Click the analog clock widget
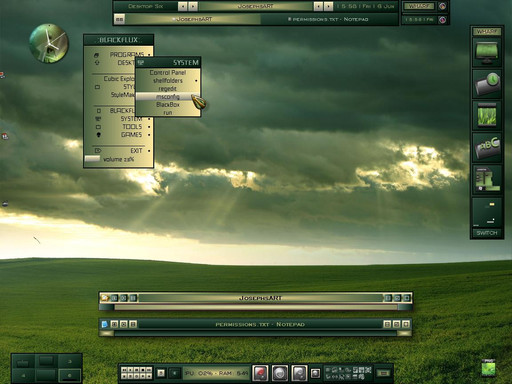 tap(49, 43)
